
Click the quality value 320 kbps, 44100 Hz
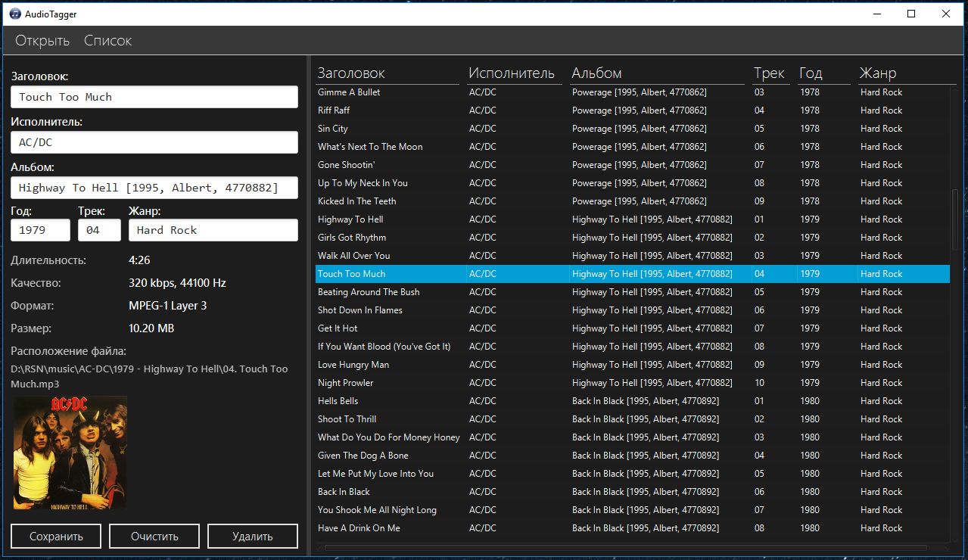[x=177, y=283]
